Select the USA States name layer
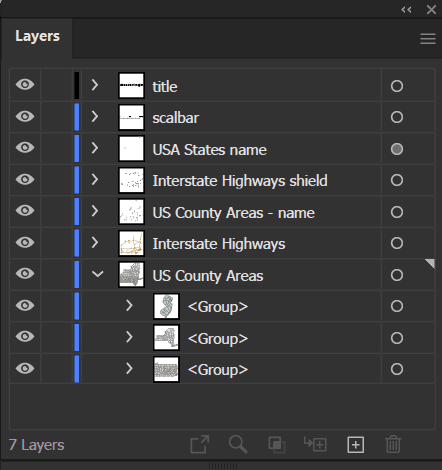The image size is (442, 470). tap(209, 150)
